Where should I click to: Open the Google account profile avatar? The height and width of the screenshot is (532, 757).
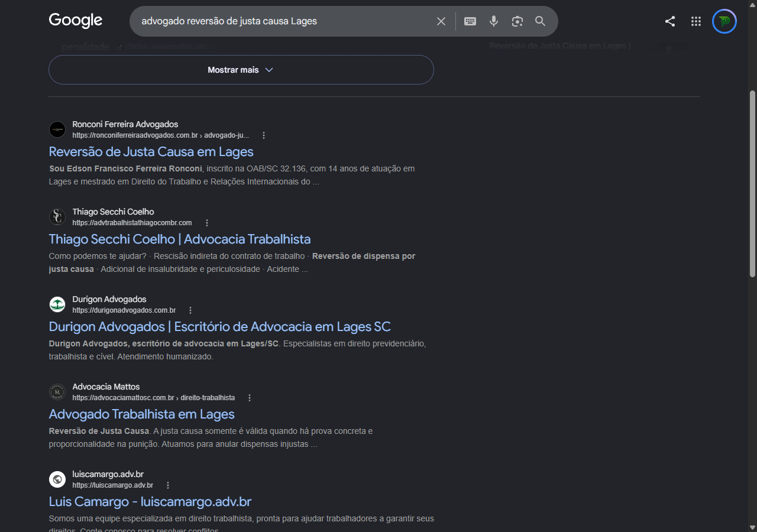724,21
